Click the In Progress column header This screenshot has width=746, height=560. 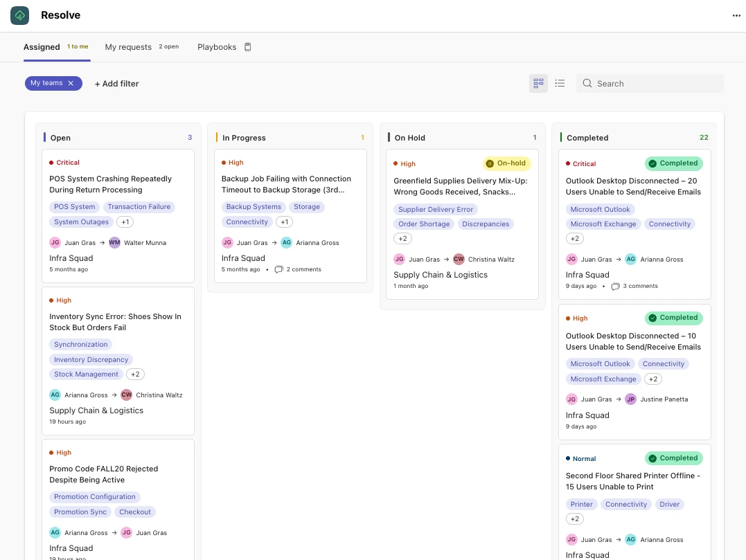[x=244, y=138]
